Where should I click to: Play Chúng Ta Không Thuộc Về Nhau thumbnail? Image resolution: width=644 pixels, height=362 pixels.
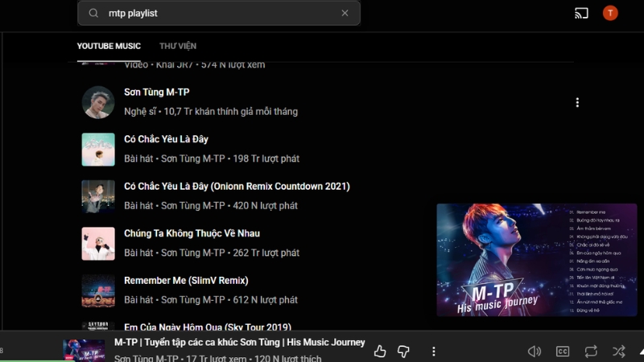(x=98, y=244)
